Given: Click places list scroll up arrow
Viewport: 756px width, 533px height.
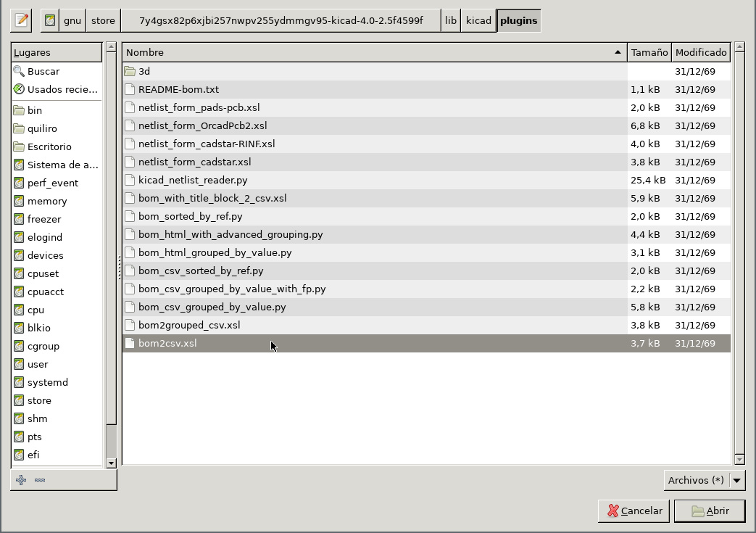Looking at the screenshot, I should (111, 47).
